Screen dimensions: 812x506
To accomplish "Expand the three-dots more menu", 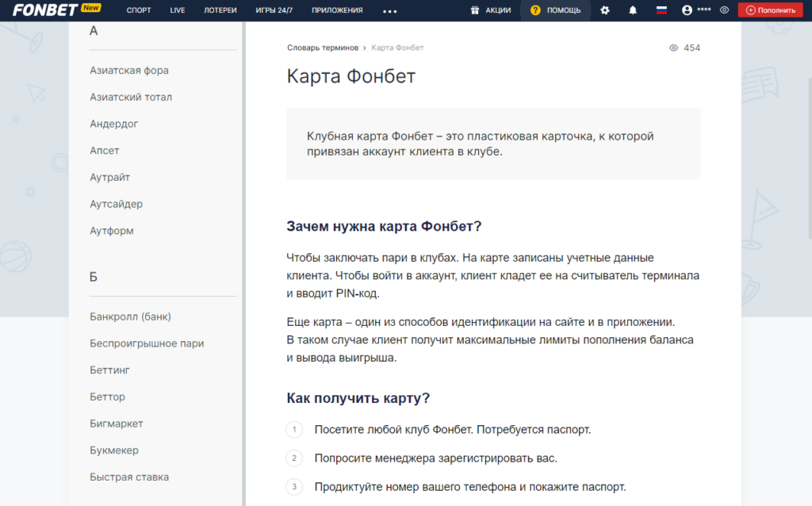I will coord(390,11).
